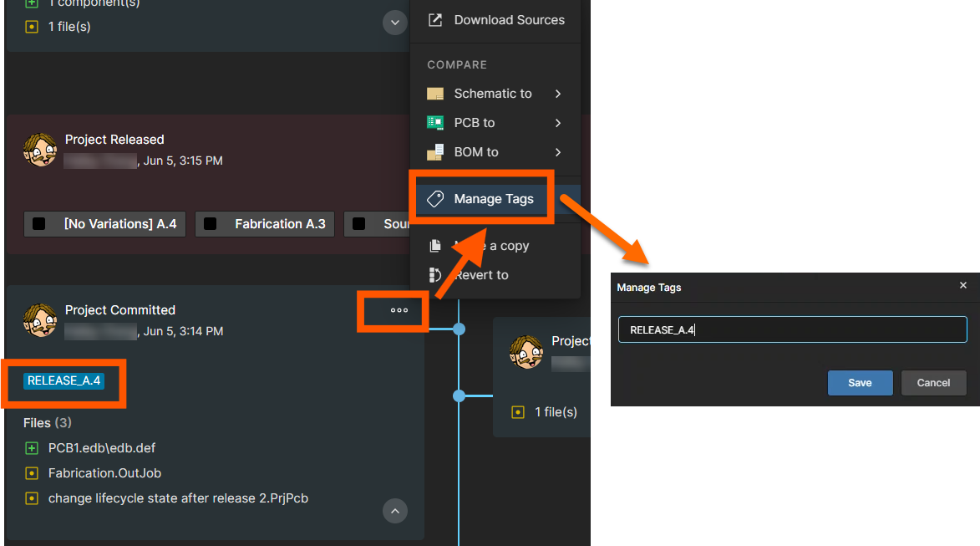This screenshot has width=980, height=546.
Task: Expand PCB to submenu chevron
Action: (558, 123)
